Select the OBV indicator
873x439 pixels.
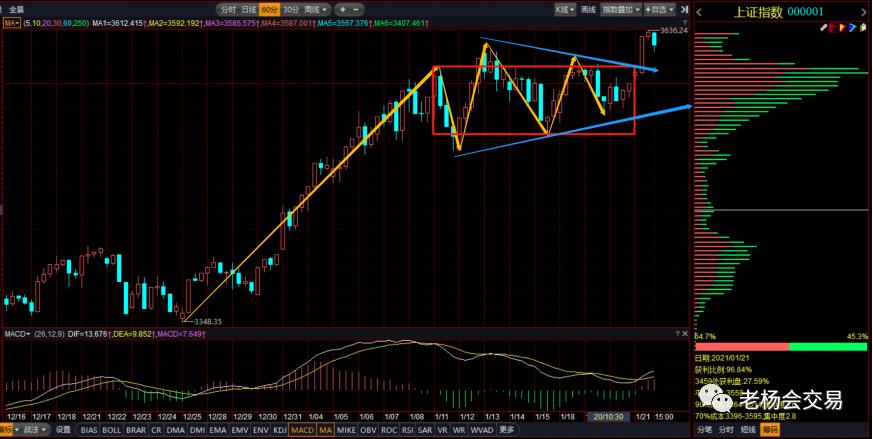coord(368,430)
